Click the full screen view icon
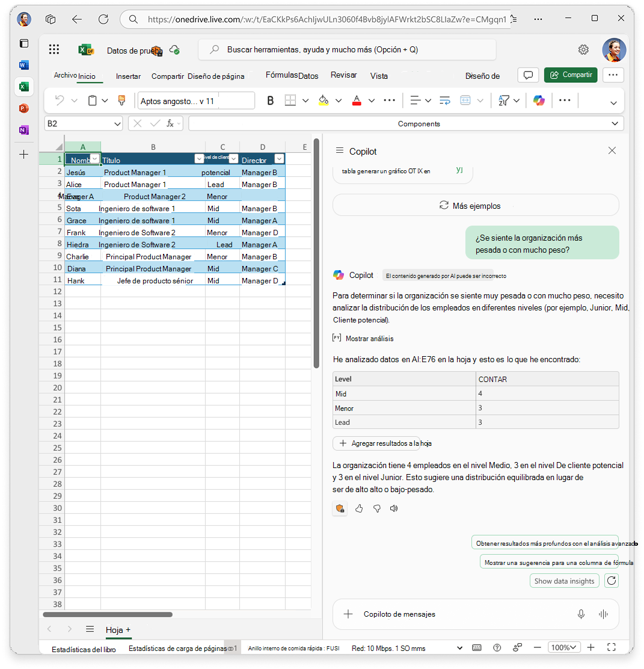This screenshot has height=669, width=644. 611,647
